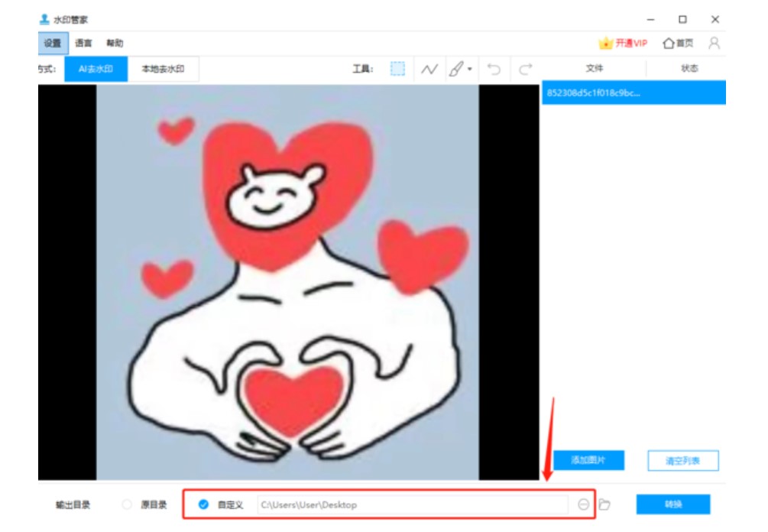Click the 开通VIP crown icon

pyautogui.click(x=604, y=44)
